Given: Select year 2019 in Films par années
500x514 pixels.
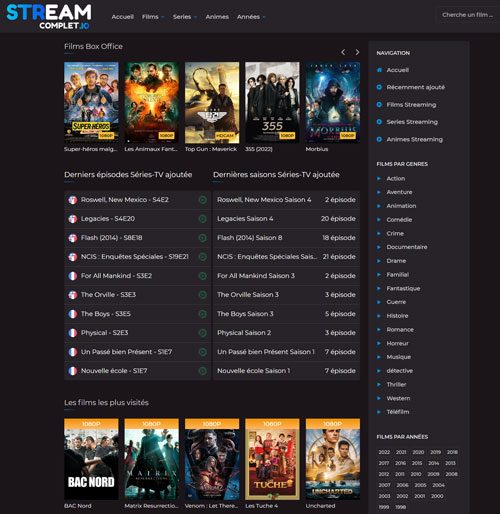Looking at the screenshot, I should coord(435,452).
